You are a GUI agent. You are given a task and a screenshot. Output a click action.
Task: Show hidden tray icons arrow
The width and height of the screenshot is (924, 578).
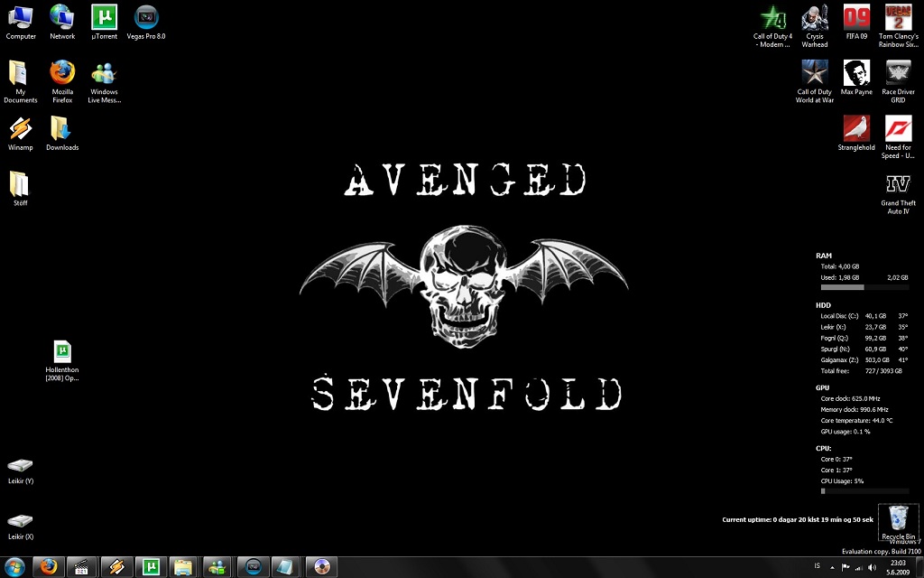[832, 567]
